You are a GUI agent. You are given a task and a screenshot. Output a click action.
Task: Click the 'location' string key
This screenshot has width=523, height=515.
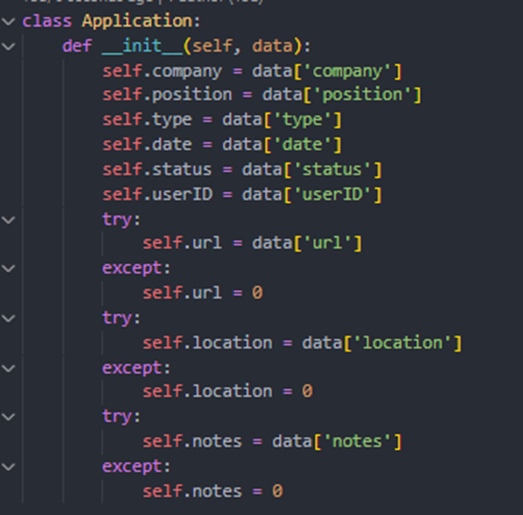(x=403, y=343)
